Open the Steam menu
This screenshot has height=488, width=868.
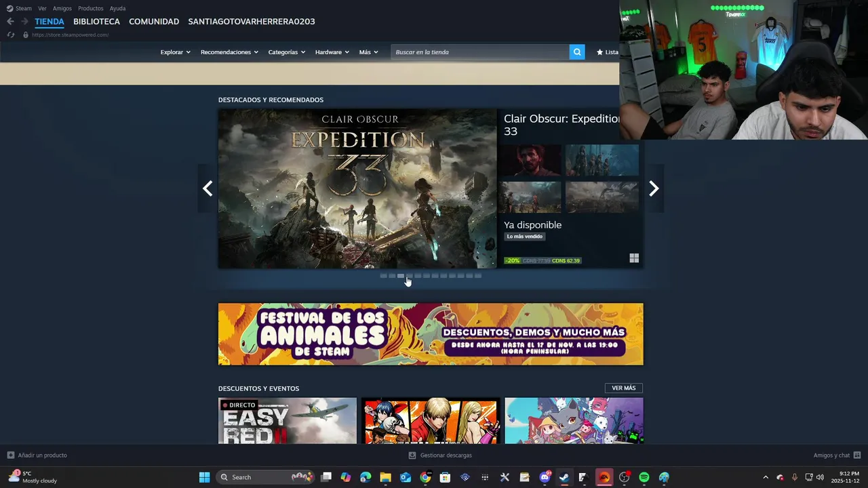coord(20,8)
